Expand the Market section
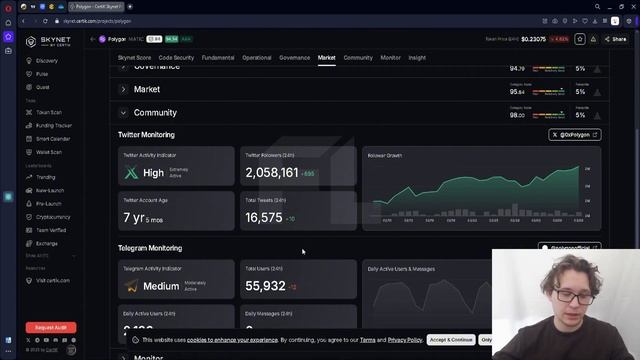The height and width of the screenshot is (360, 640). click(x=123, y=89)
